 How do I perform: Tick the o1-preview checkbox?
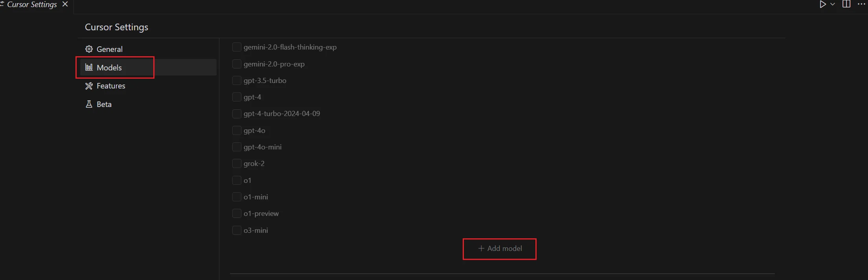[x=237, y=213]
